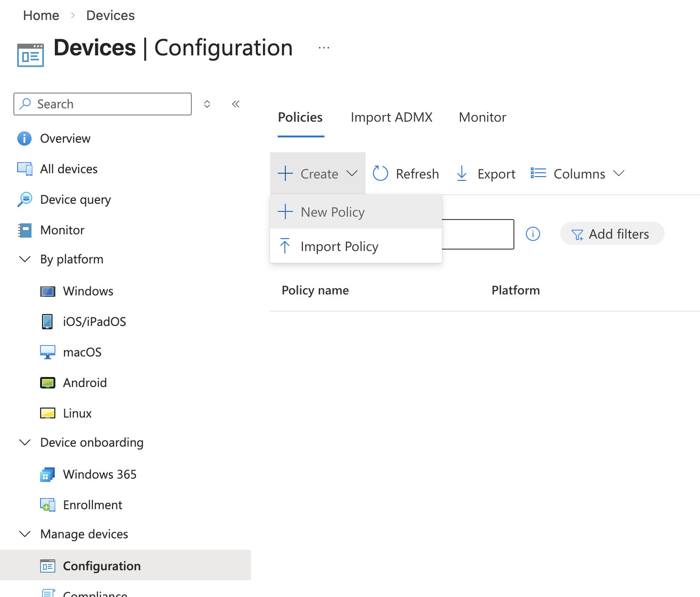Collapse the Manage devices section

(x=25, y=534)
